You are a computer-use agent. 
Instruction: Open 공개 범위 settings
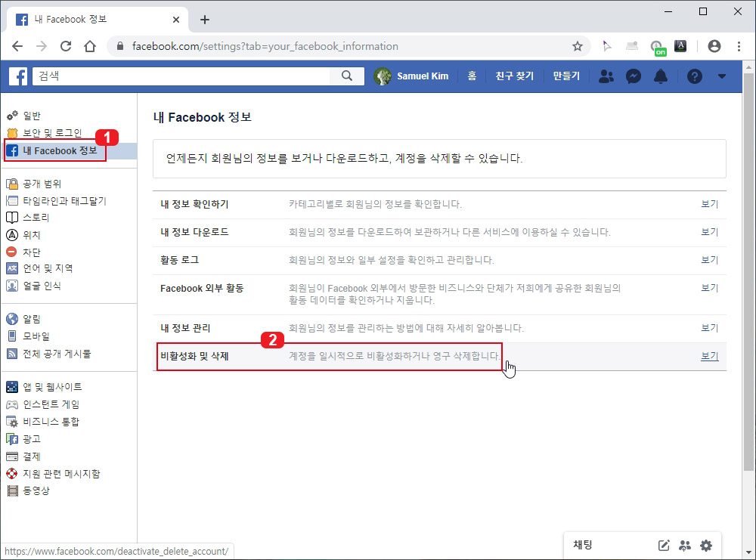tap(42, 184)
